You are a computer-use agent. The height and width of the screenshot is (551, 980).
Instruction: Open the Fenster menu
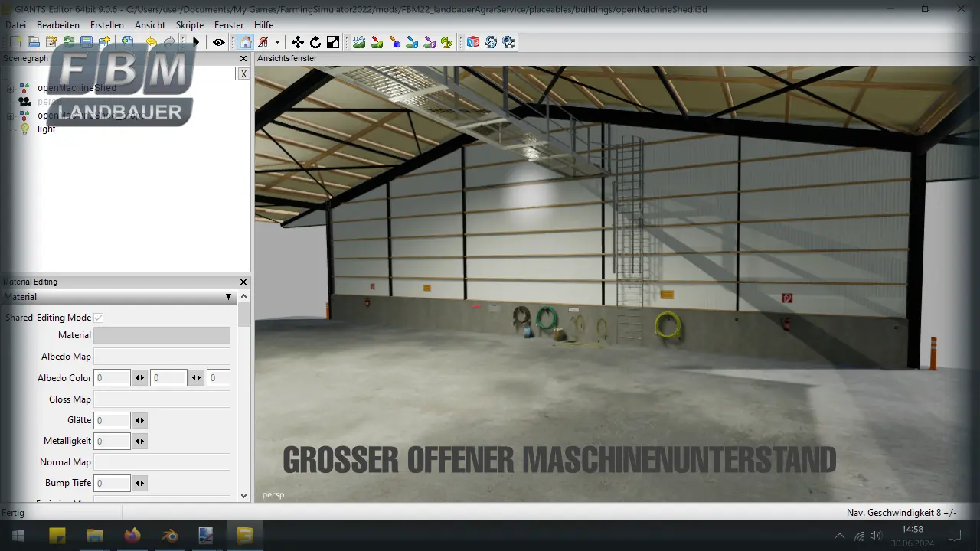pyautogui.click(x=229, y=25)
